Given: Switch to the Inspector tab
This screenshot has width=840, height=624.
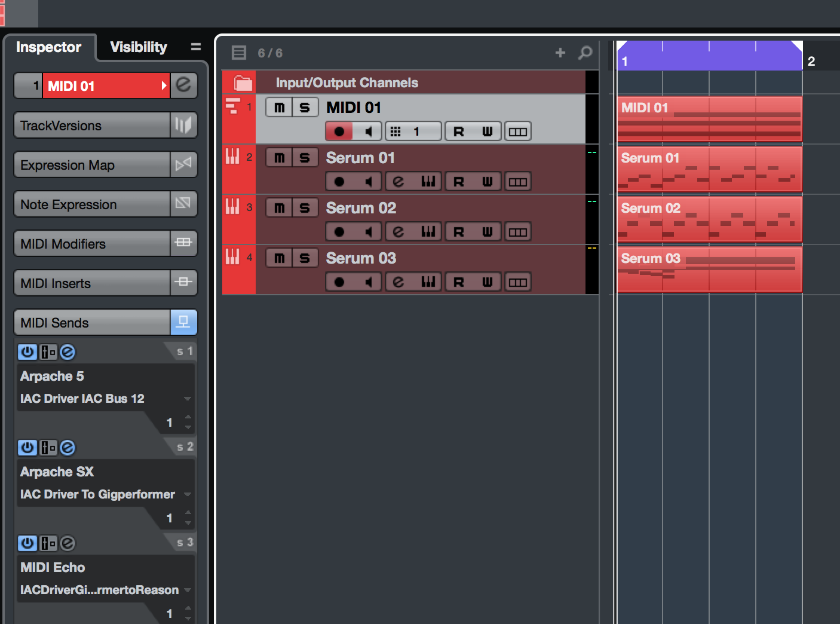Looking at the screenshot, I should coord(49,47).
